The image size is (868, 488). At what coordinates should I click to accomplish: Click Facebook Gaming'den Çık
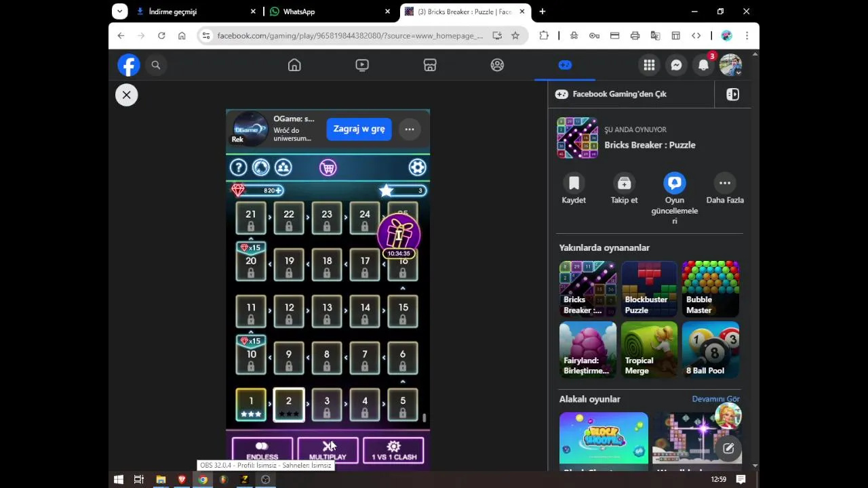(619, 94)
